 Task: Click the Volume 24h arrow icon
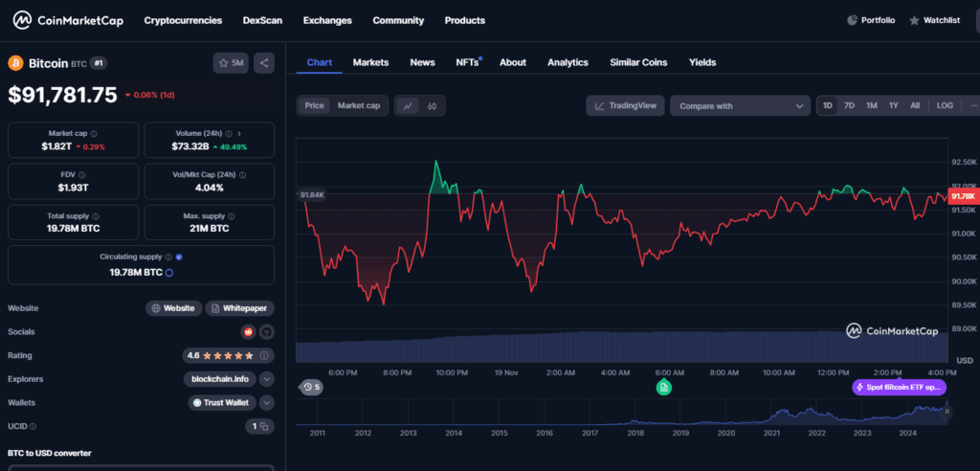tap(240, 134)
